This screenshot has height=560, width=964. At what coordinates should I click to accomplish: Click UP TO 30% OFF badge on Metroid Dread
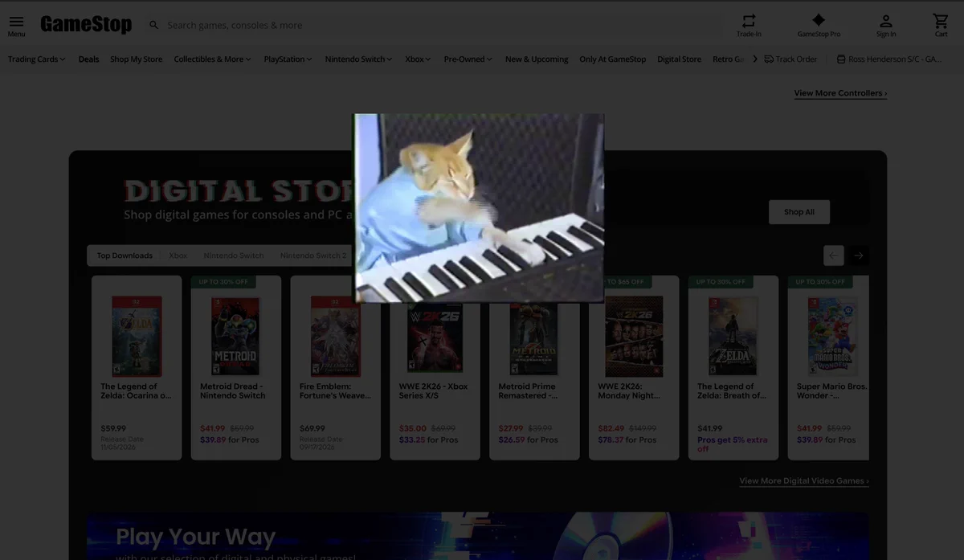223,282
